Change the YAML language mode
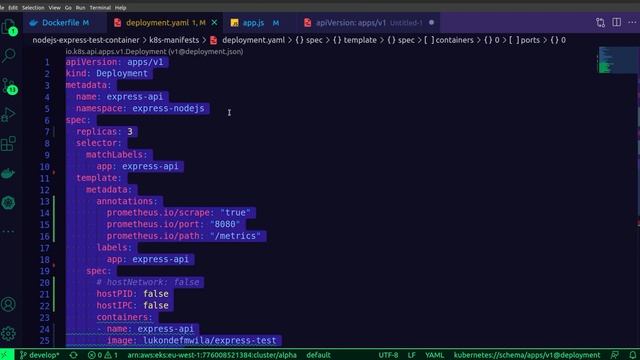Image resolution: width=640 pixels, height=360 pixels. pyautogui.click(x=434, y=355)
